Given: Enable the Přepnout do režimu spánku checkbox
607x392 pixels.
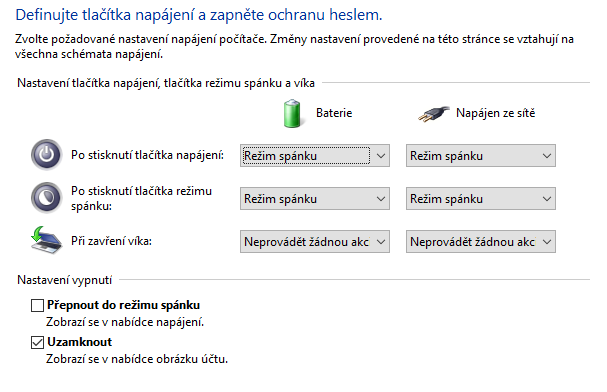Looking at the screenshot, I should [x=37, y=305].
